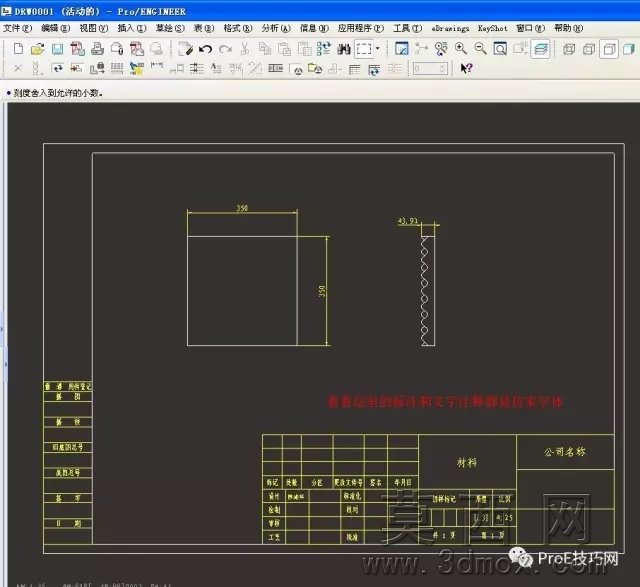Click the context help arrow-question icon
Screen dimensions: 640x587
click(466, 68)
